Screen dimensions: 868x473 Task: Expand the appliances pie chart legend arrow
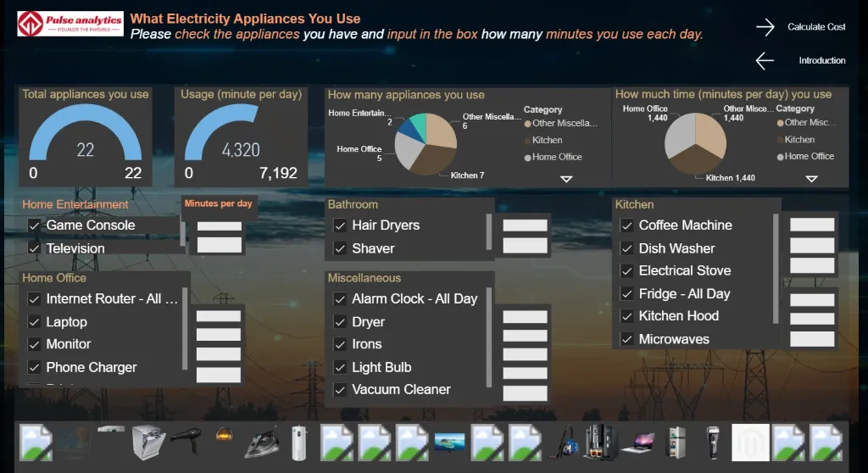(x=566, y=179)
